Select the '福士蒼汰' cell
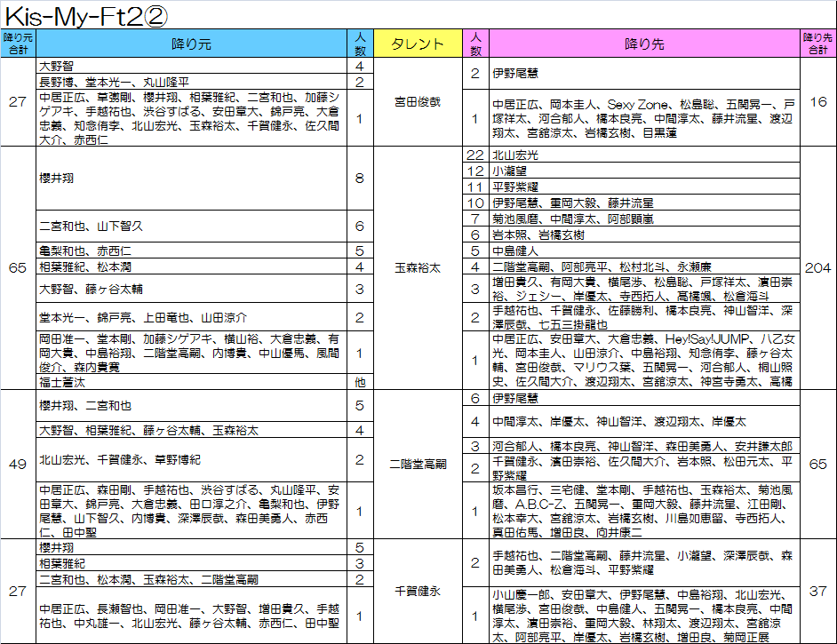This screenshot has width=837, height=644. click(x=191, y=382)
